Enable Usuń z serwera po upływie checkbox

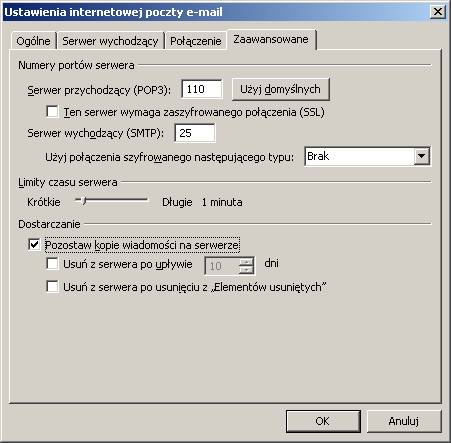(x=52, y=264)
